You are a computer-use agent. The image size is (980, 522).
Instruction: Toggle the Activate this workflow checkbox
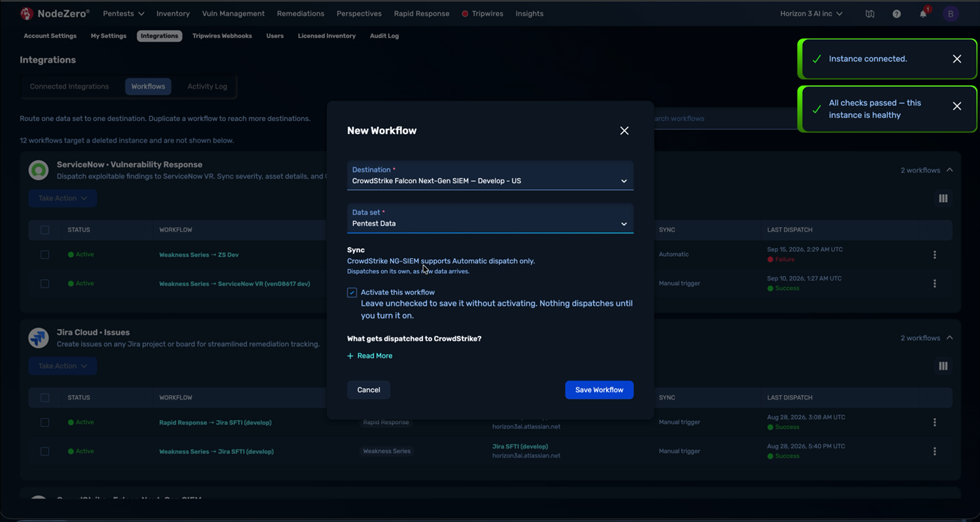tap(352, 292)
